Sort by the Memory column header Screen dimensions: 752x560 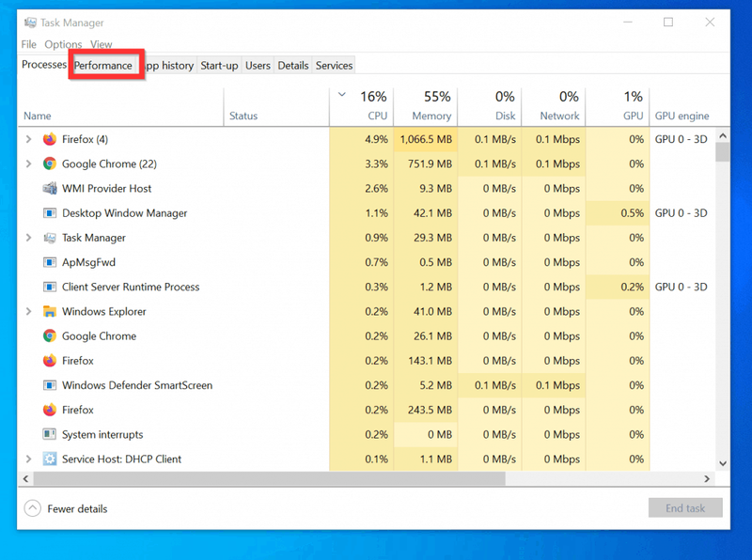(426, 107)
